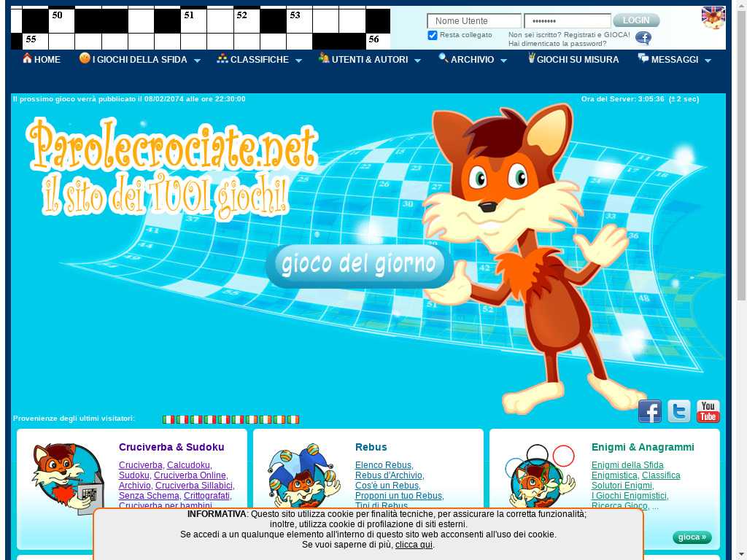Expand the ARCHIVIO dropdown arrow

[503, 61]
